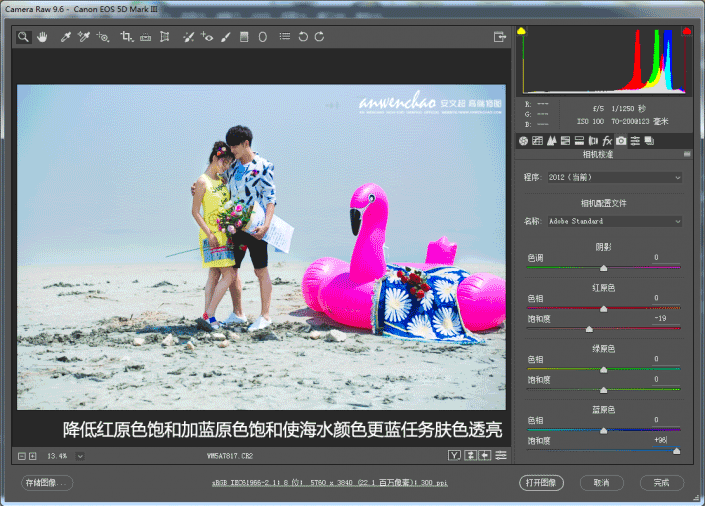Select the Spot Removal tool
Screen dimensions: 705x506
(188, 37)
